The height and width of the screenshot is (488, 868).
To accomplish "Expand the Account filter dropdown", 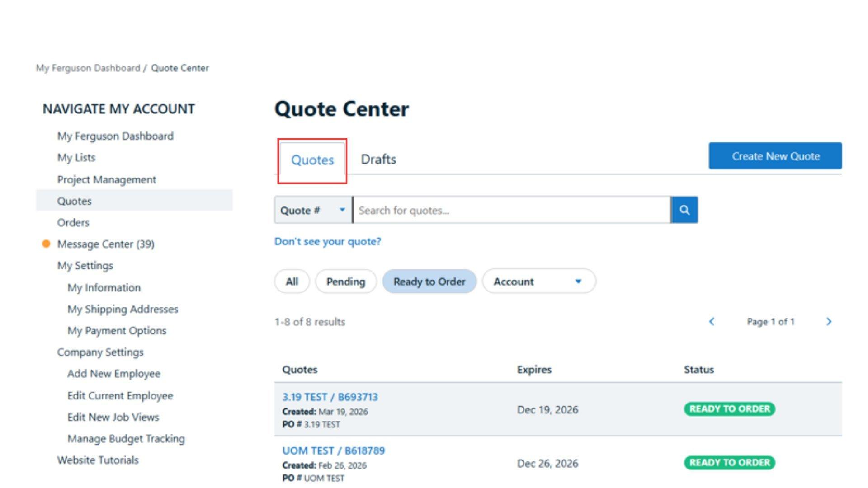I will point(539,282).
